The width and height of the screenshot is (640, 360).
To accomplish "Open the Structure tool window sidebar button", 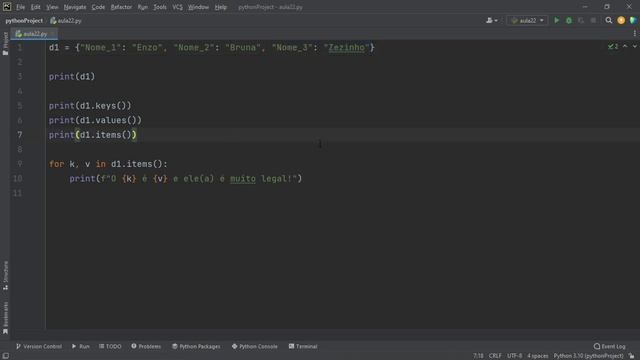I will (5, 276).
